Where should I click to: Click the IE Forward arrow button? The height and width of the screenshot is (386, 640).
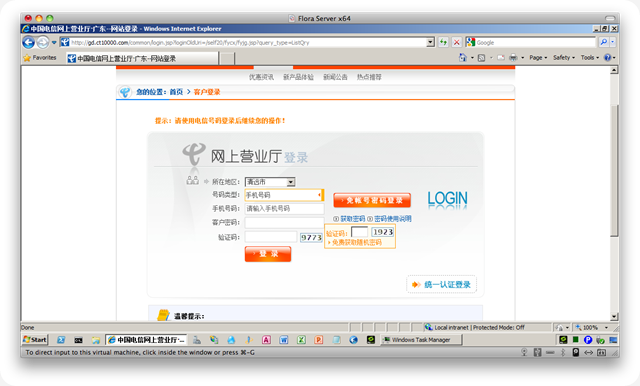(x=42, y=42)
